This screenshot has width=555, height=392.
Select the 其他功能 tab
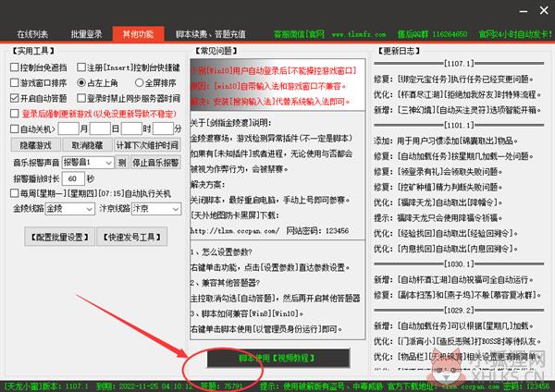(x=138, y=34)
